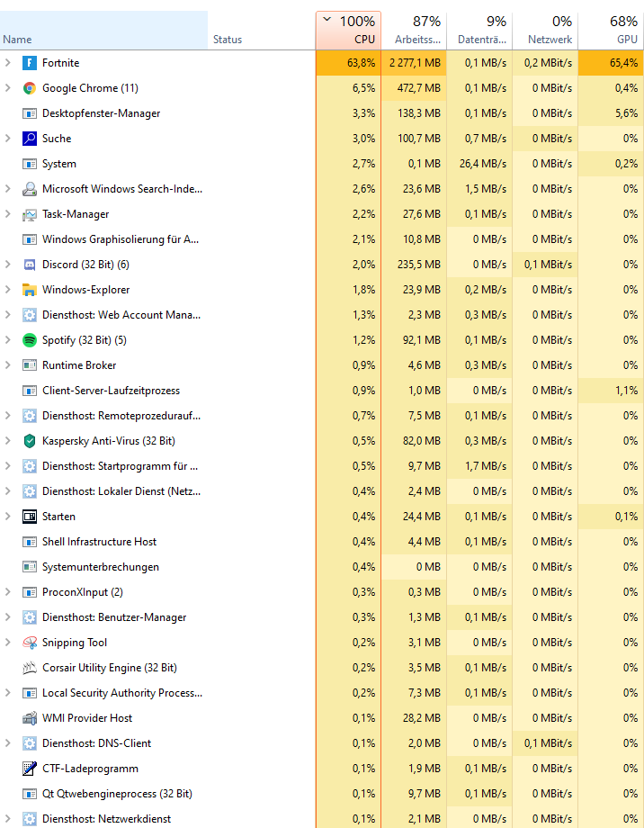Click the Runtime Broker icon
644x828 pixels.
point(30,365)
